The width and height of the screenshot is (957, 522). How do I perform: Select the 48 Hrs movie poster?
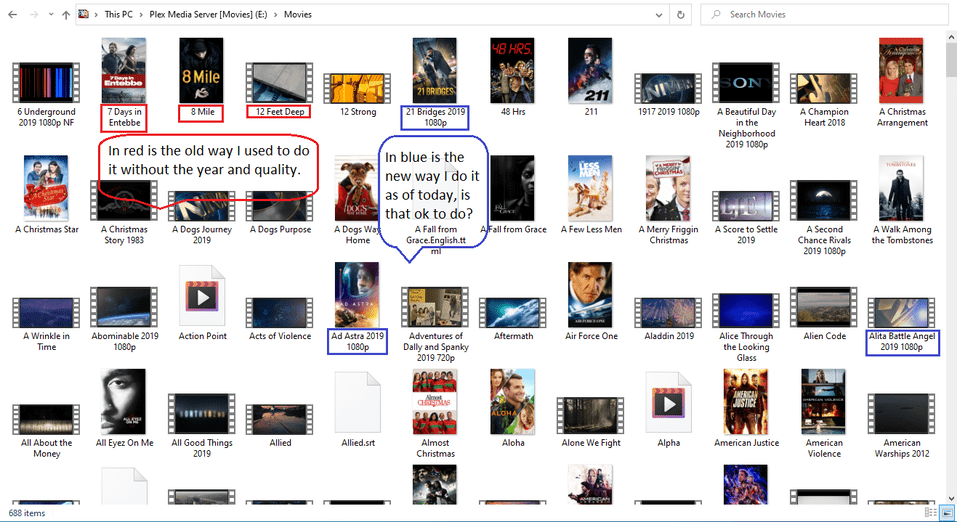(513, 71)
